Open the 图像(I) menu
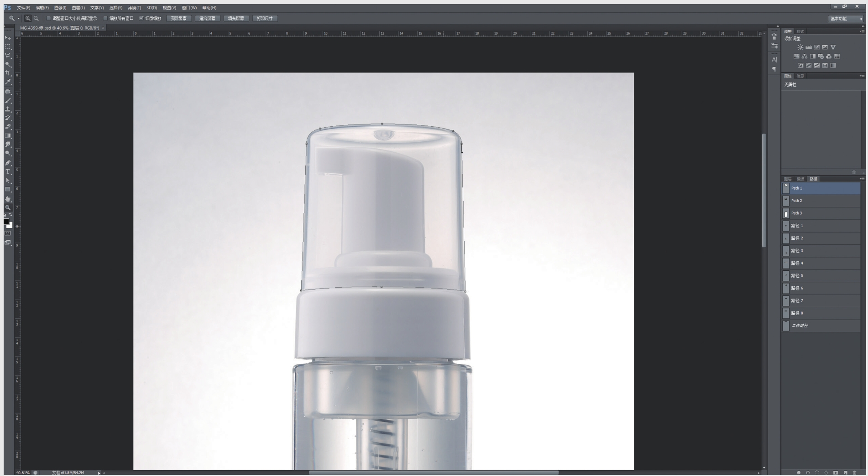Image resolution: width=868 pixels, height=476 pixels. pos(60,8)
